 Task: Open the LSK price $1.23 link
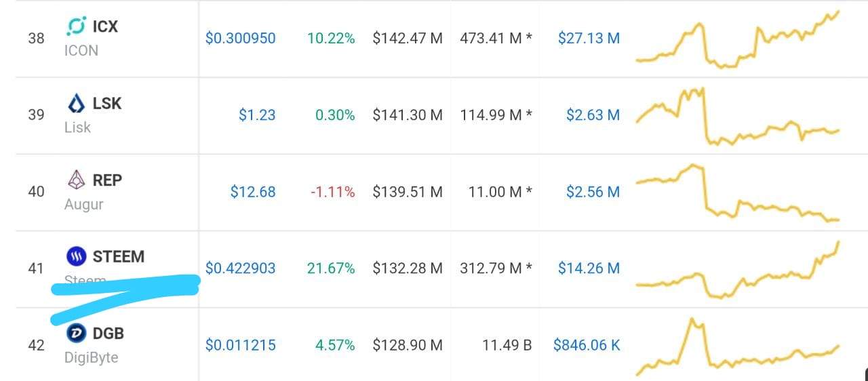(257, 115)
